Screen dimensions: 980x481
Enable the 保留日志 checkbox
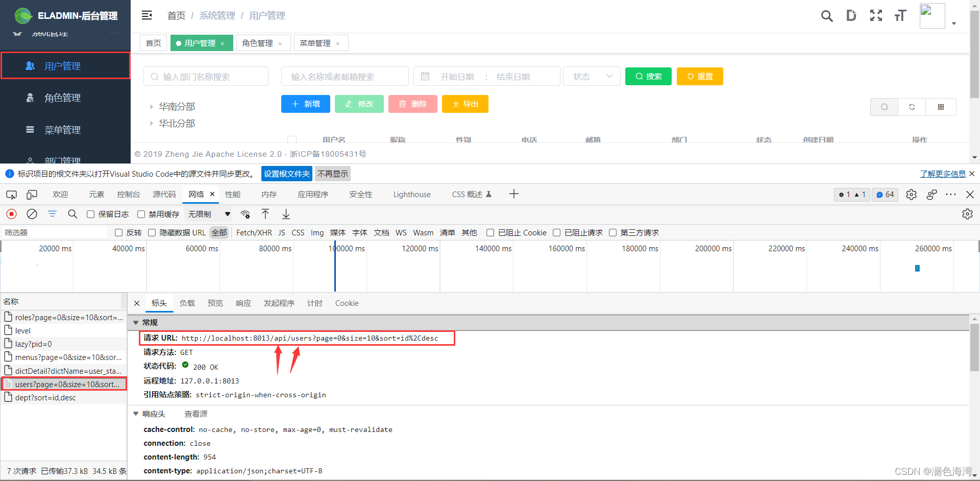[91, 214]
